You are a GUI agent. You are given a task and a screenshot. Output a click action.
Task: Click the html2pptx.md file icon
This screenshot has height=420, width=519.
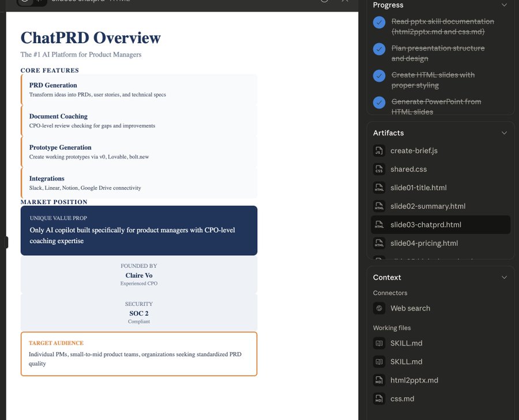tap(379, 380)
